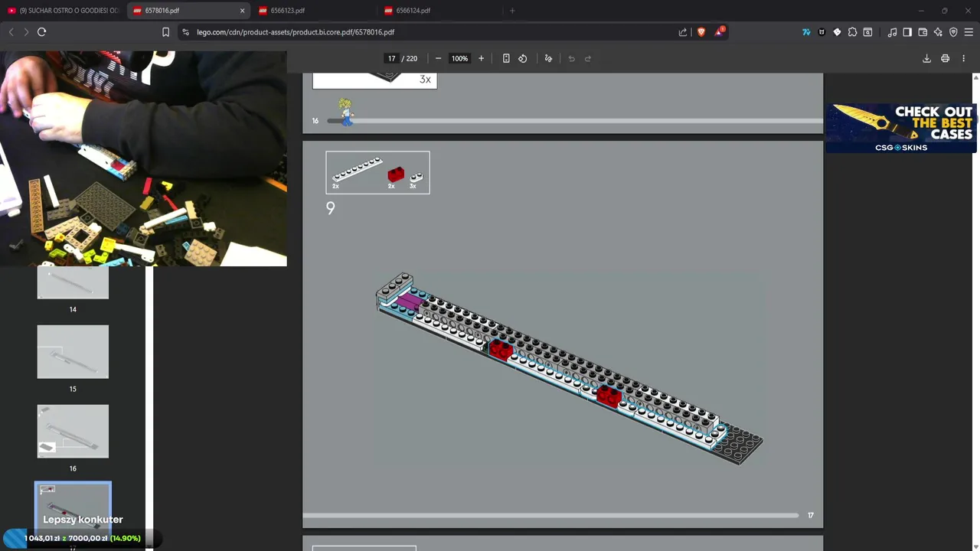Zoom out of the PDF
This screenshot has width=980, height=551.
coord(438,58)
